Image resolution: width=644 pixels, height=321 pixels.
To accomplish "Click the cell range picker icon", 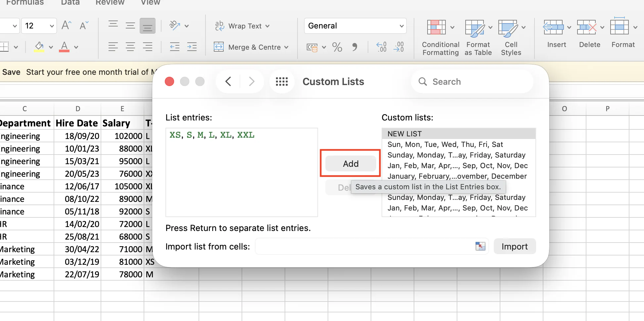I will [480, 246].
